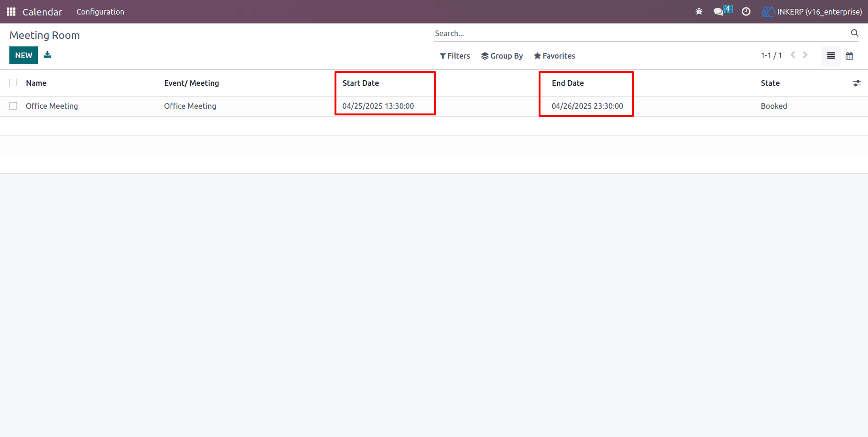Click the 1-1 / 1 pager counter

(x=771, y=55)
